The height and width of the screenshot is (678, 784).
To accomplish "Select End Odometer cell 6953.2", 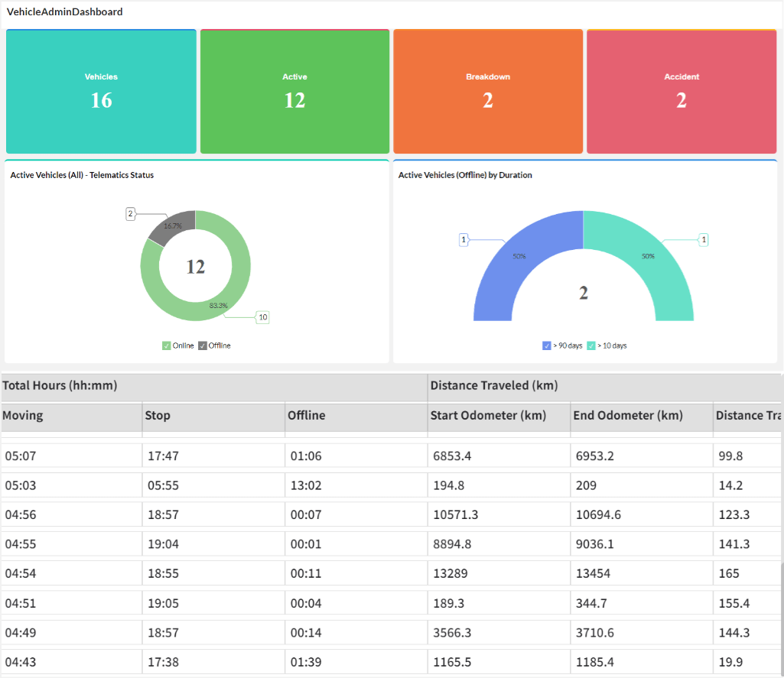I will pyautogui.click(x=642, y=456).
